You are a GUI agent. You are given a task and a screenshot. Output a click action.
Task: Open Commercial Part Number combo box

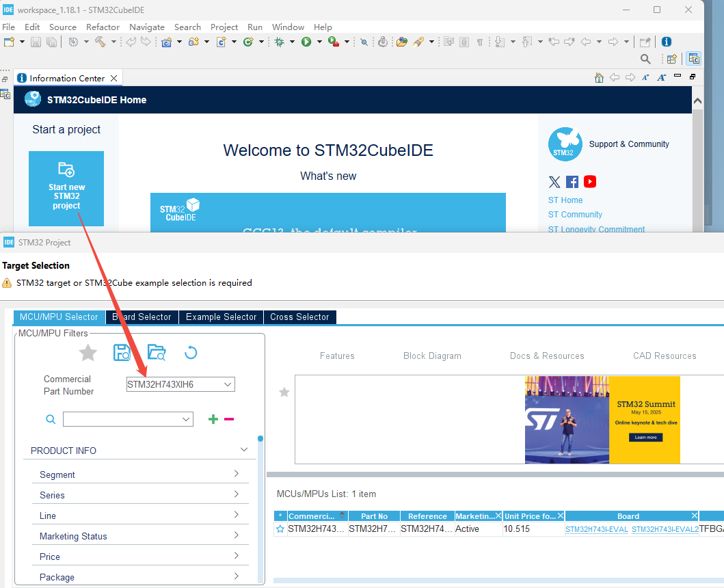(180, 384)
